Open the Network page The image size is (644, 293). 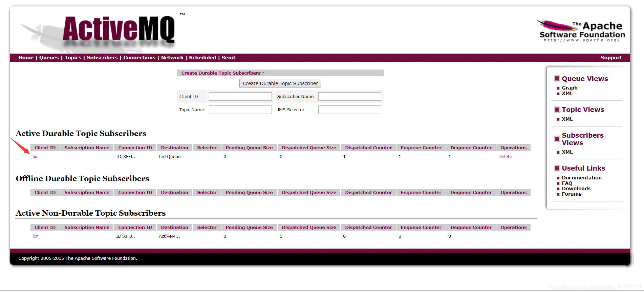172,58
